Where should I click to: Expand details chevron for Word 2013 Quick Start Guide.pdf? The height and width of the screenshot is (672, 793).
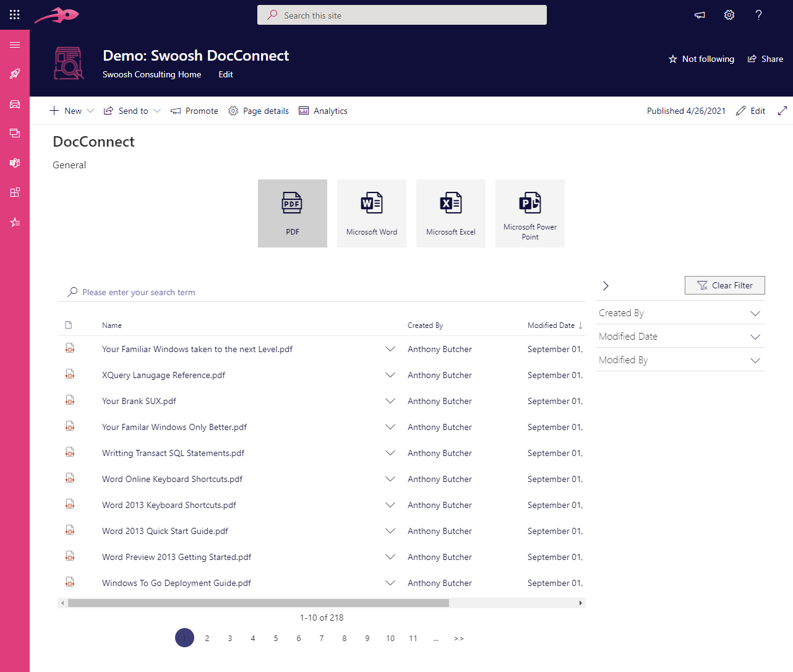(x=390, y=531)
